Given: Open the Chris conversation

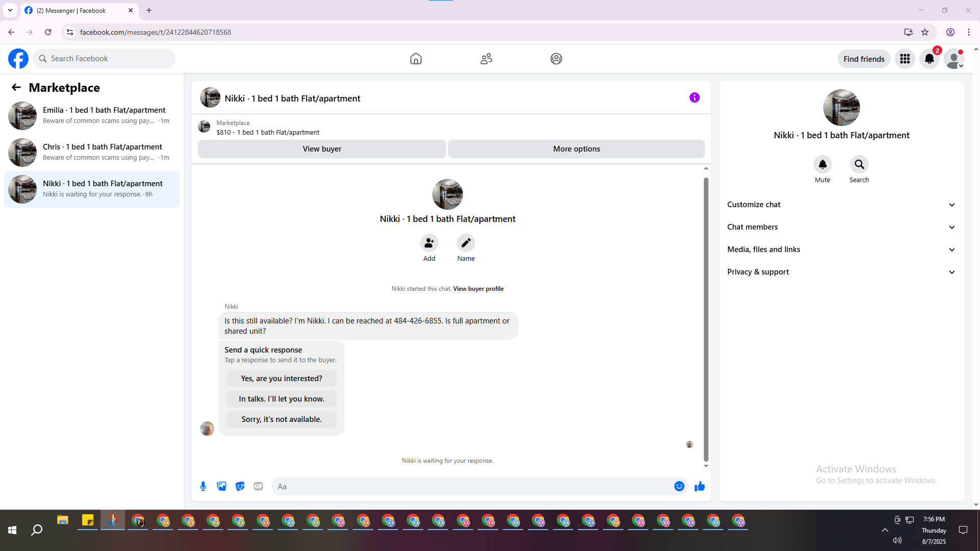Looking at the screenshot, I should tap(92, 153).
